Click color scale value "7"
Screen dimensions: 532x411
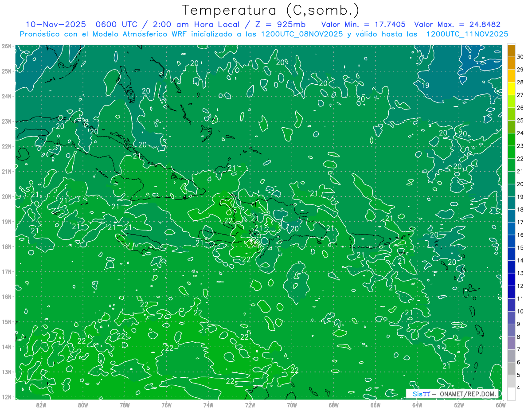pos(519,349)
